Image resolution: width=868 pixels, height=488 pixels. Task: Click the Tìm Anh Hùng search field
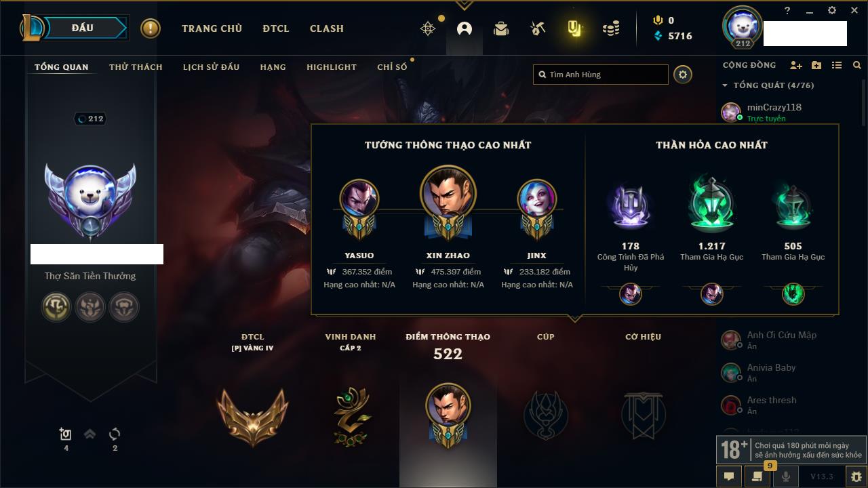pos(601,75)
